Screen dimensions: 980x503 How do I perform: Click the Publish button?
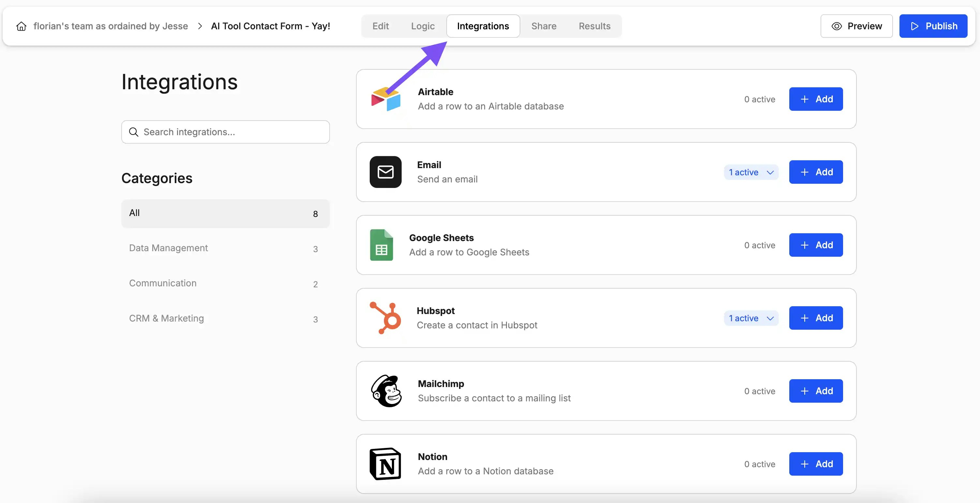933,26
